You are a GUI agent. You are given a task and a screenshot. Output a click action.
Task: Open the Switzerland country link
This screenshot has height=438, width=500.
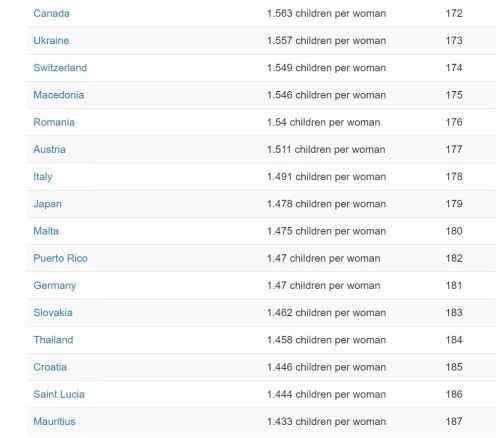(60, 68)
